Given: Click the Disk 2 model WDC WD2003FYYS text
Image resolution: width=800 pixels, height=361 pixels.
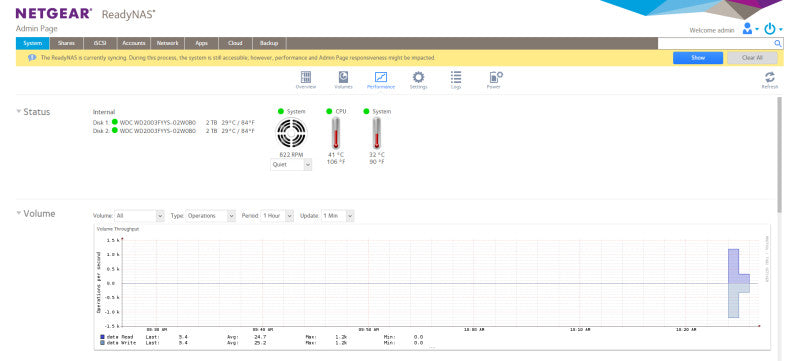Looking at the screenshot, I should click(x=158, y=131).
